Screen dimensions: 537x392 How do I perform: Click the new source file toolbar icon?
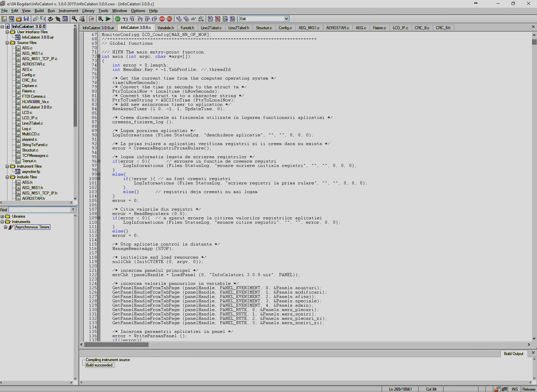[x=4, y=19]
